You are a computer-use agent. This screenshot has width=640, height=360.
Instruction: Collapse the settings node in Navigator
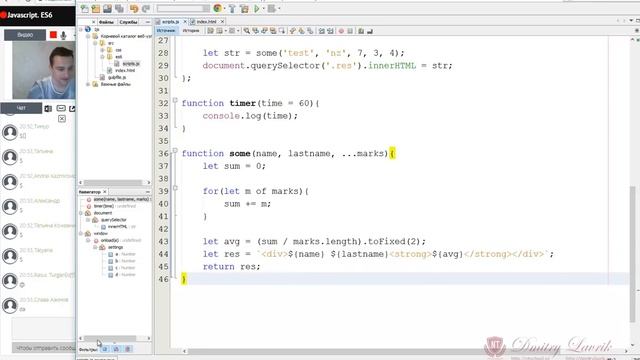[95, 247]
